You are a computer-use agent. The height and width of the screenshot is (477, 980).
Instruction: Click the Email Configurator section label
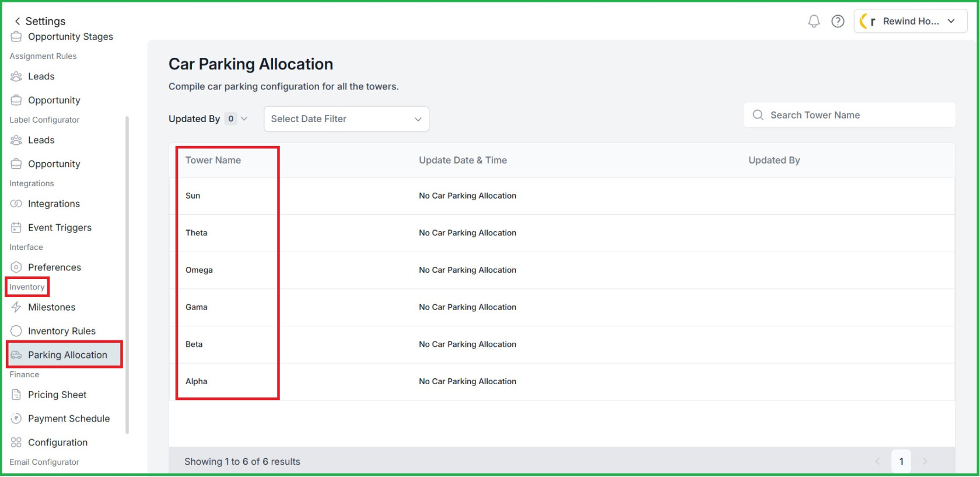click(x=44, y=462)
